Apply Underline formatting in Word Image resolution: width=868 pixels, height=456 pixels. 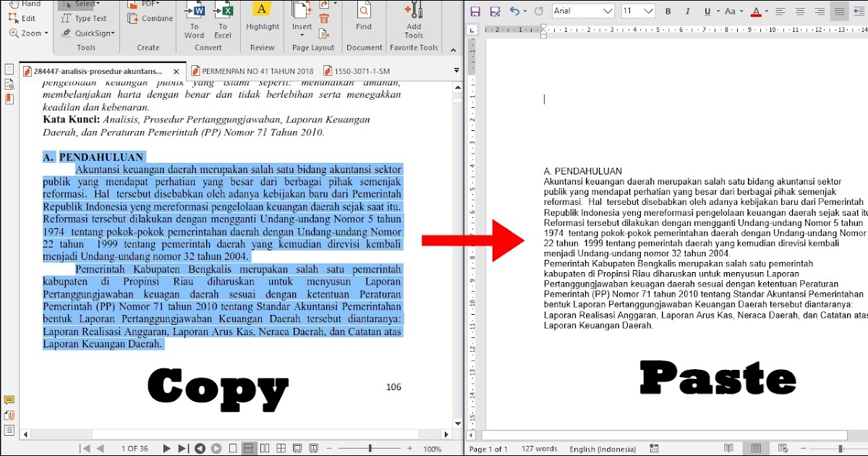click(707, 11)
